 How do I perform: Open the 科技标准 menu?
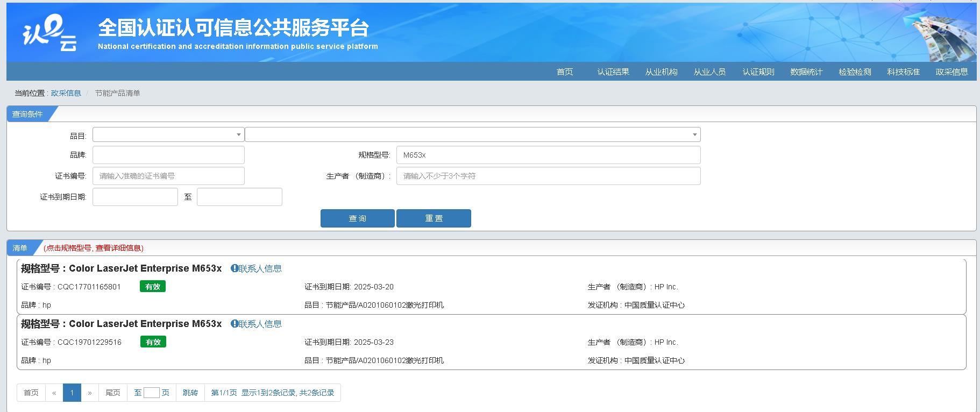click(x=903, y=72)
